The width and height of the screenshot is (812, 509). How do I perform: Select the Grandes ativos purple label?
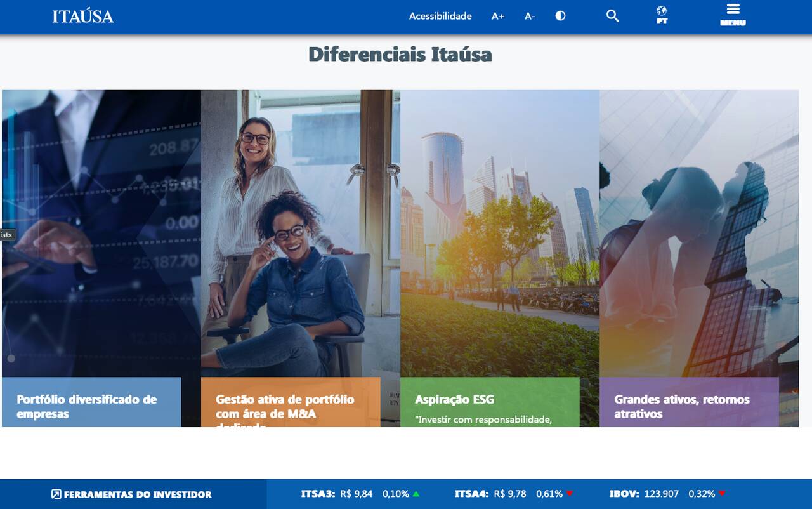point(689,402)
